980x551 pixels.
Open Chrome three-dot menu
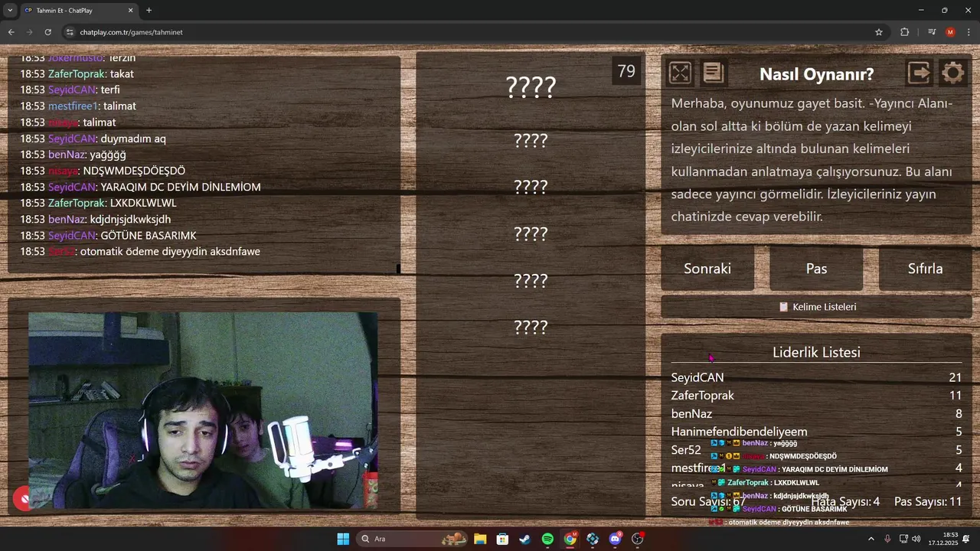[969, 32]
